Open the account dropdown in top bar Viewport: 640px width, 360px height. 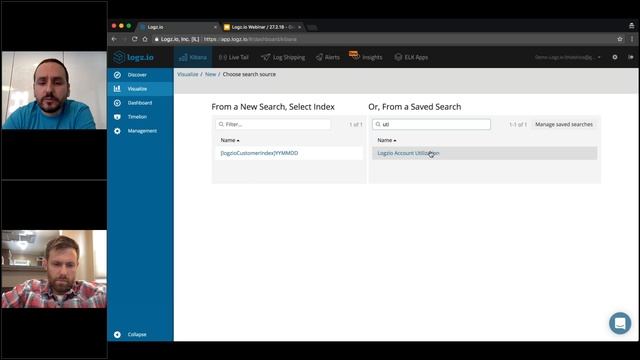pyautogui.click(x=568, y=57)
